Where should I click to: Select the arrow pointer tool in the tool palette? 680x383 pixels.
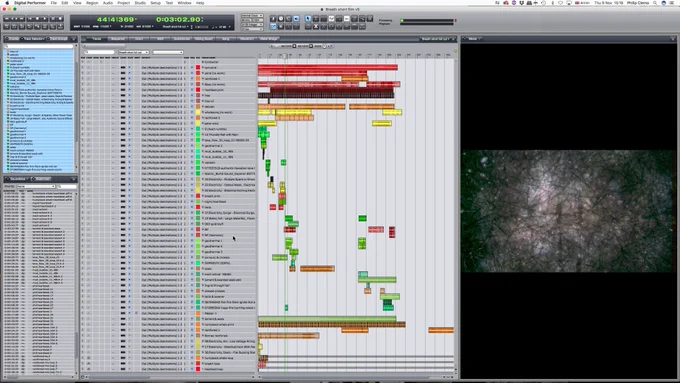click(x=308, y=19)
